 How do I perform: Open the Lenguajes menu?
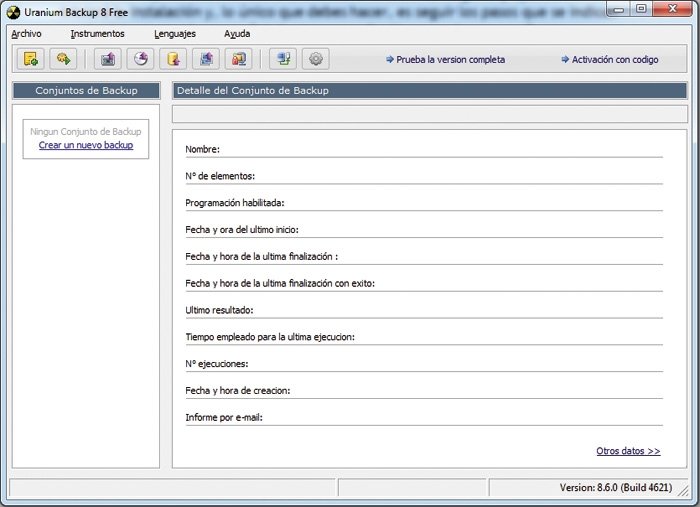click(175, 34)
